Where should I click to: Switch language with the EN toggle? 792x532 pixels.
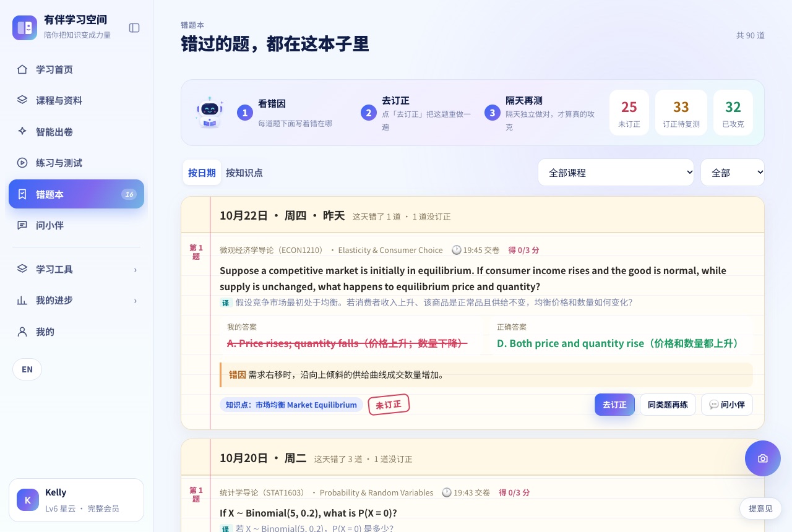pyautogui.click(x=27, y=369)
